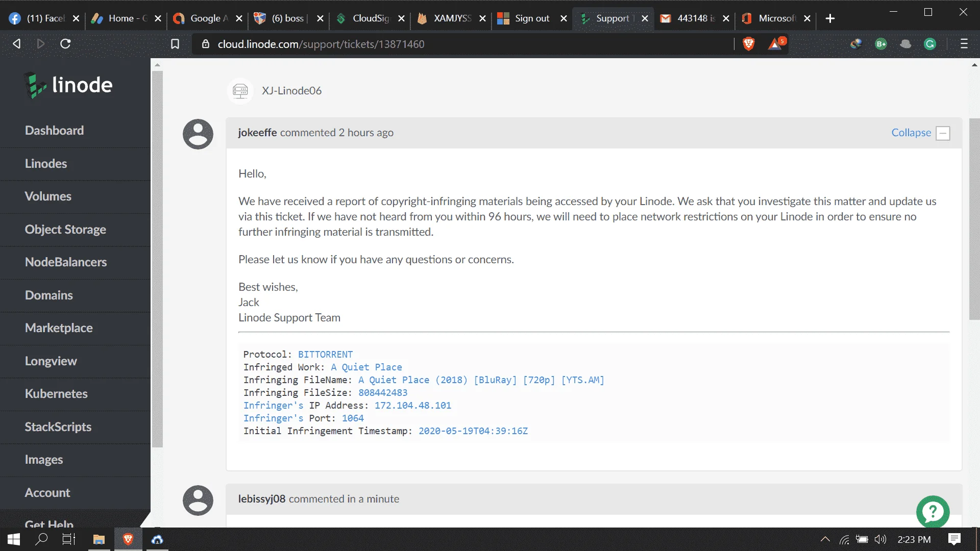This screenshot has height=551, width=980.
Task: Go to Account settings in the sidebar
Action: pos(47,493)
